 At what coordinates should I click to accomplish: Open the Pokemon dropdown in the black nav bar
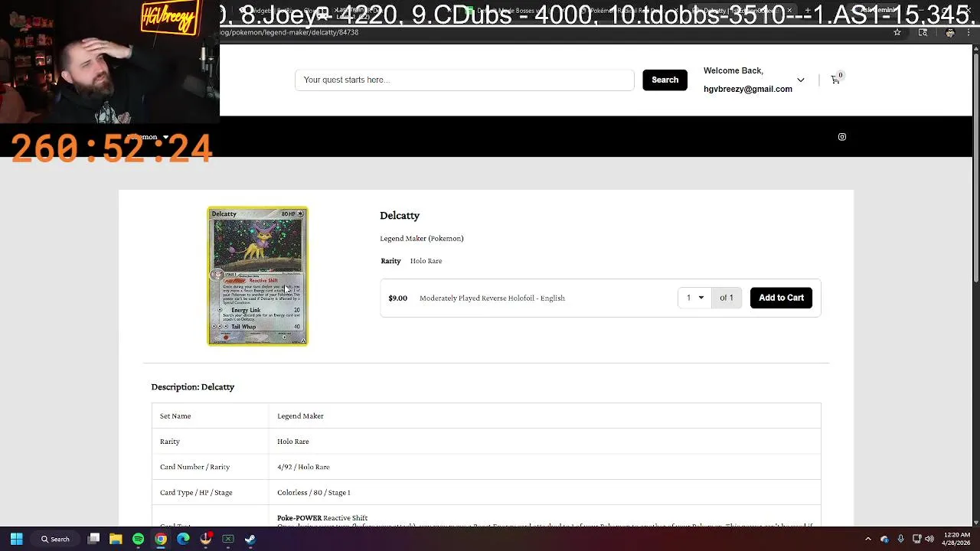tap(149, 137)
